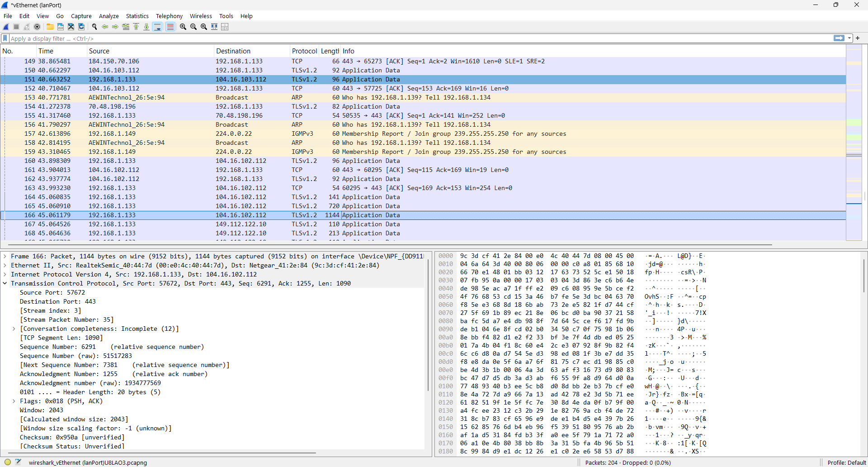
Task: Toggle packet list colorization
Action: coord(170,27)
